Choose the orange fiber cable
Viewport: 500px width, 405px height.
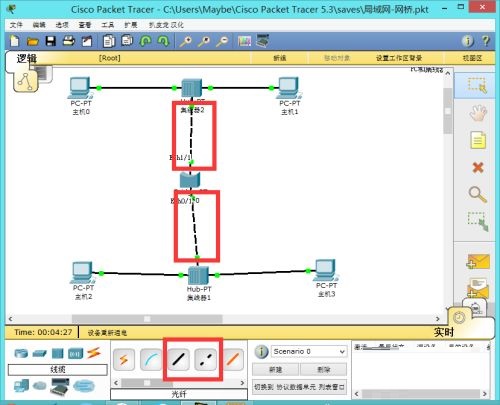[x=233, y=360]
